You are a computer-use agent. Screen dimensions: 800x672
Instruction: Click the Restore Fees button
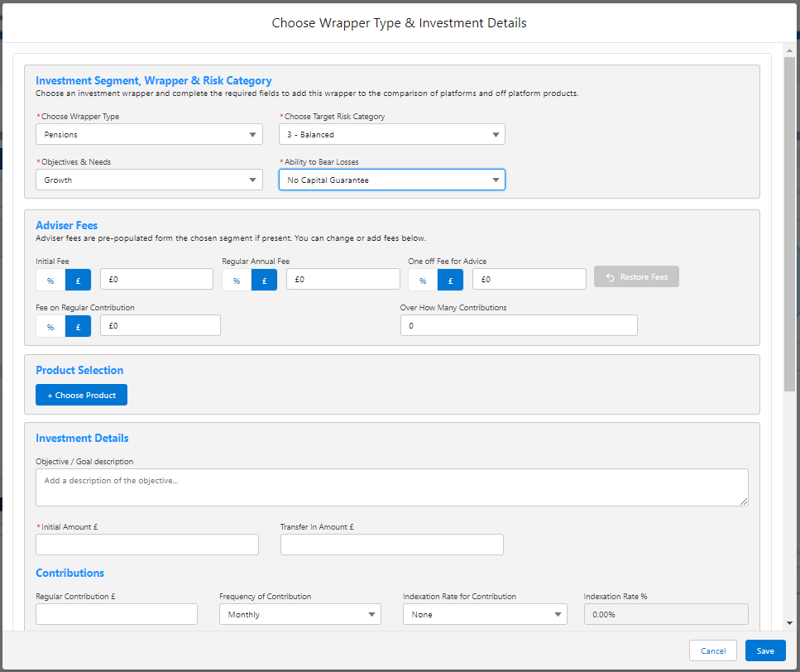(636, 276)
